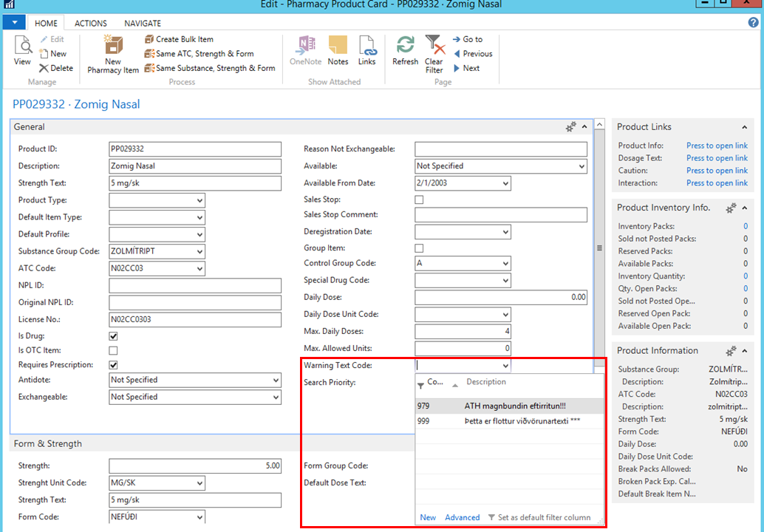Open the Links icon in ribbon
764x532 pixels.
pyautogui.click(x=367, y=46)
